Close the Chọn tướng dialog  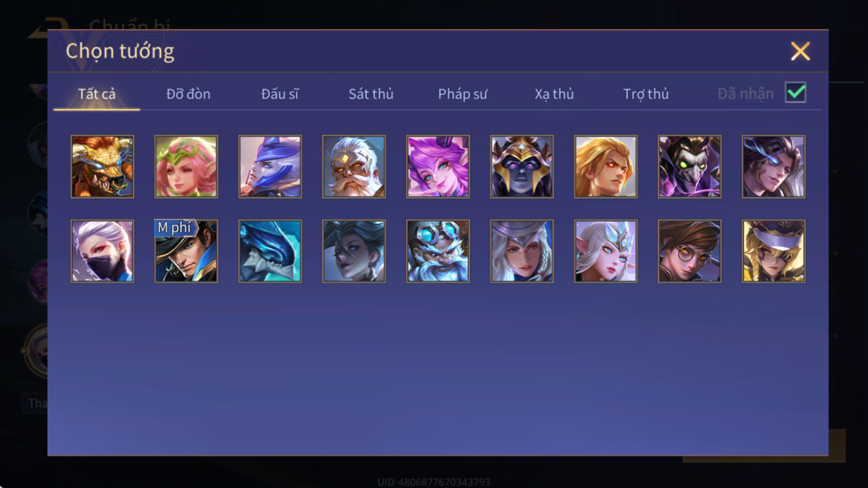(x=800, y=51)
